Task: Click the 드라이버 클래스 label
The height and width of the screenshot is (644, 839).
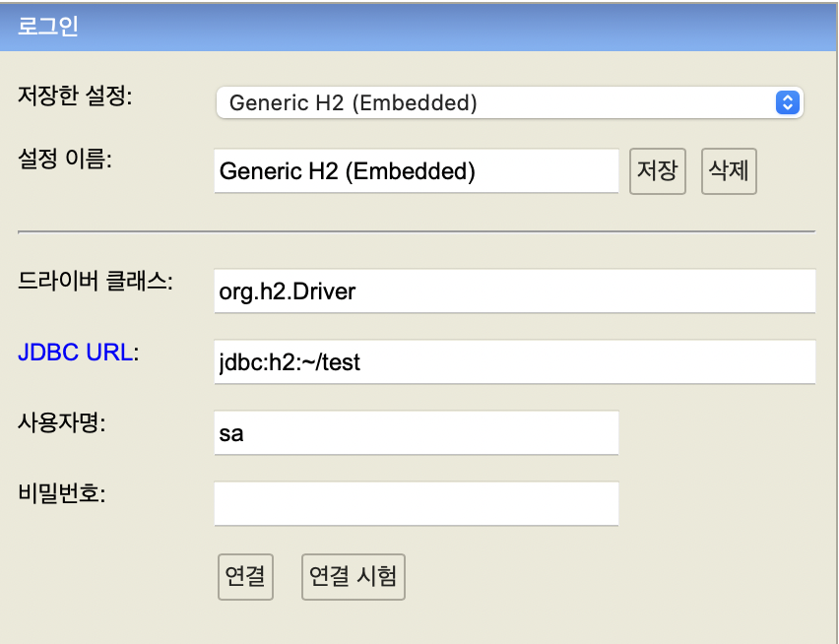Action: point(96,281)
